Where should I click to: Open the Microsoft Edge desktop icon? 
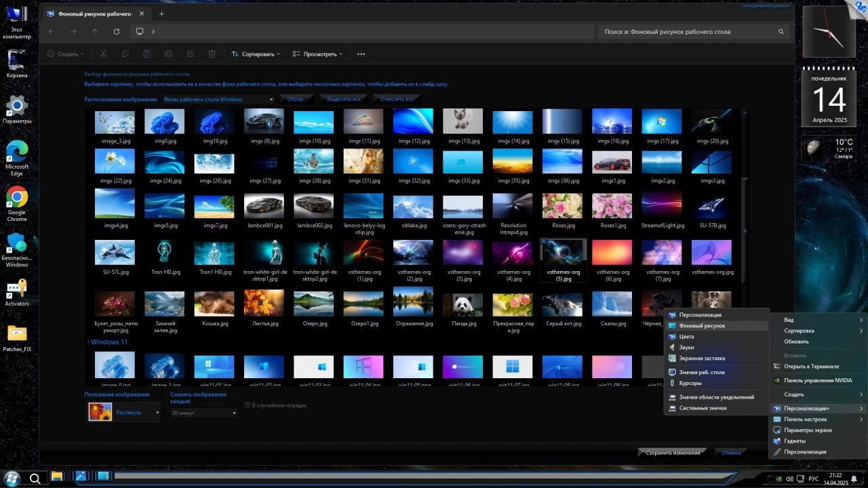(x=17, y=158)
